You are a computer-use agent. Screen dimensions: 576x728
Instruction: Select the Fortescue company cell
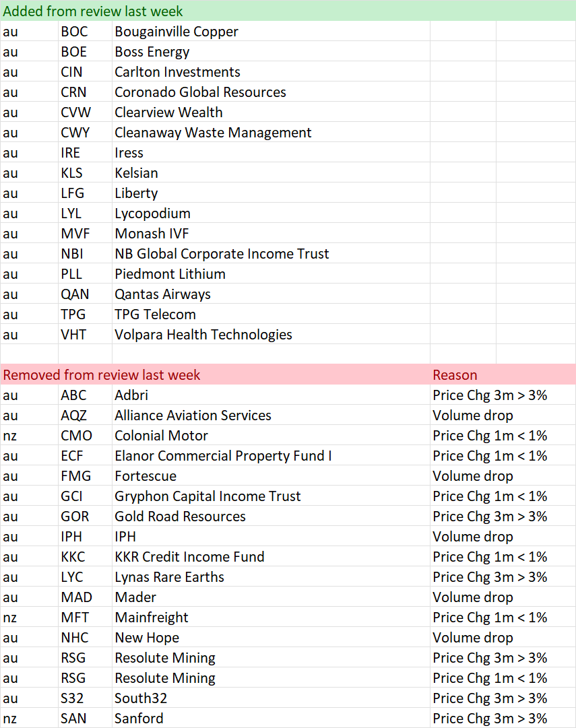coord(271,476)
